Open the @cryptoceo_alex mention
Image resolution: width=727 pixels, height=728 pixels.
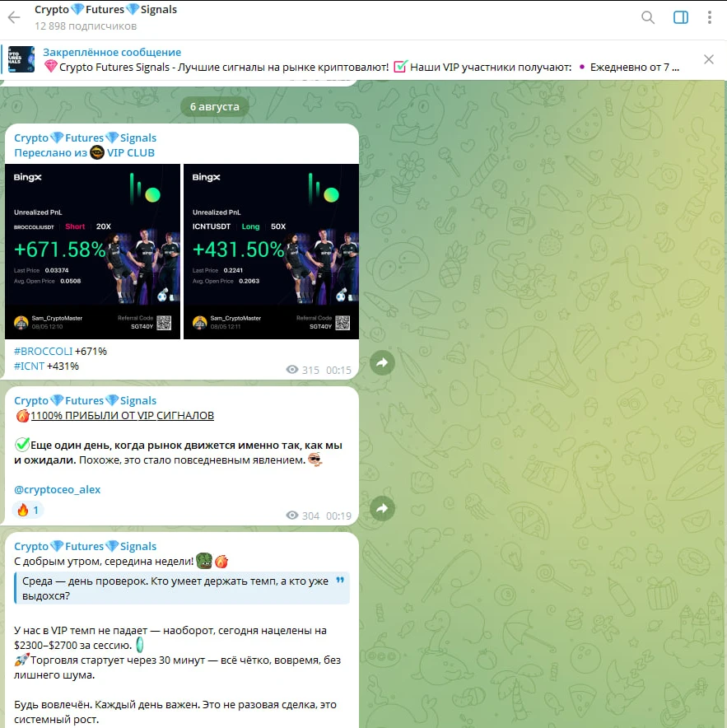pyautogui.click(x=57, y=489)
